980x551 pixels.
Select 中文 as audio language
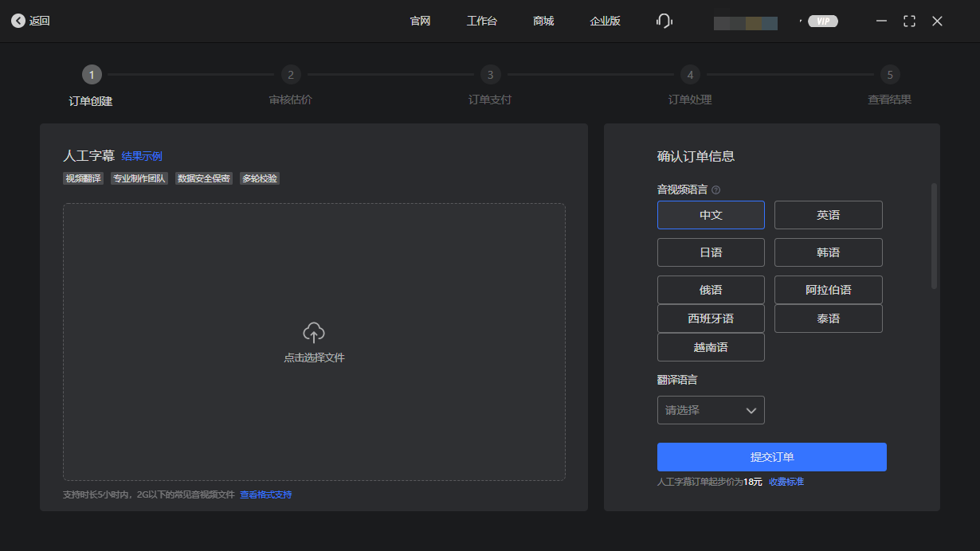[x=711, y=215]
